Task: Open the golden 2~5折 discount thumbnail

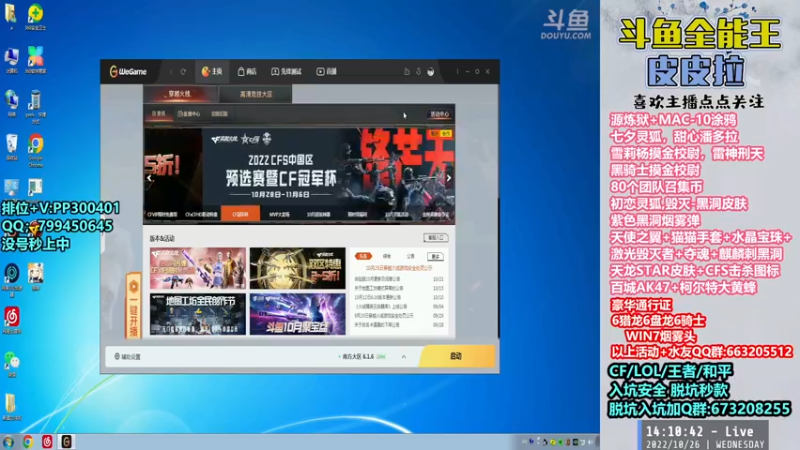Action: click(x=297, y=268)
